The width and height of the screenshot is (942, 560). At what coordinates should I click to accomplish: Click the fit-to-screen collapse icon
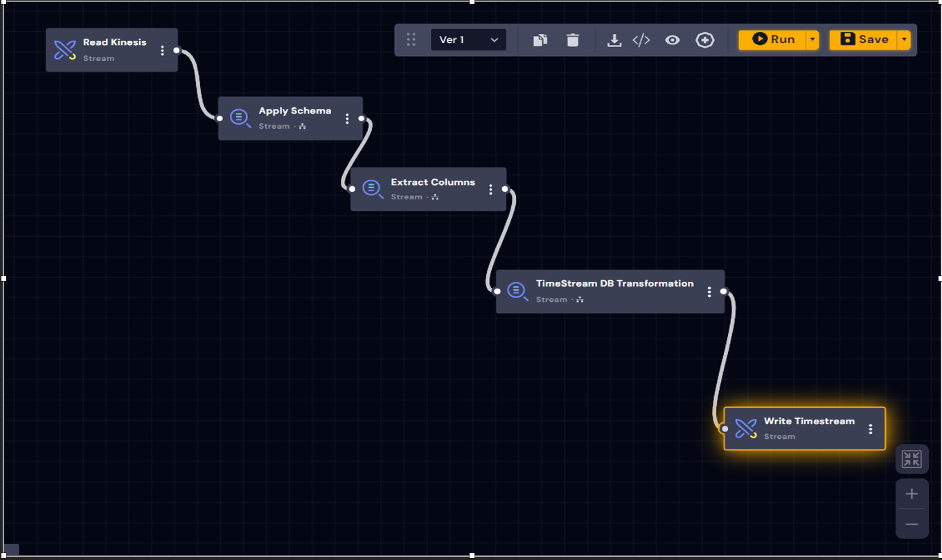click(912, 459)
